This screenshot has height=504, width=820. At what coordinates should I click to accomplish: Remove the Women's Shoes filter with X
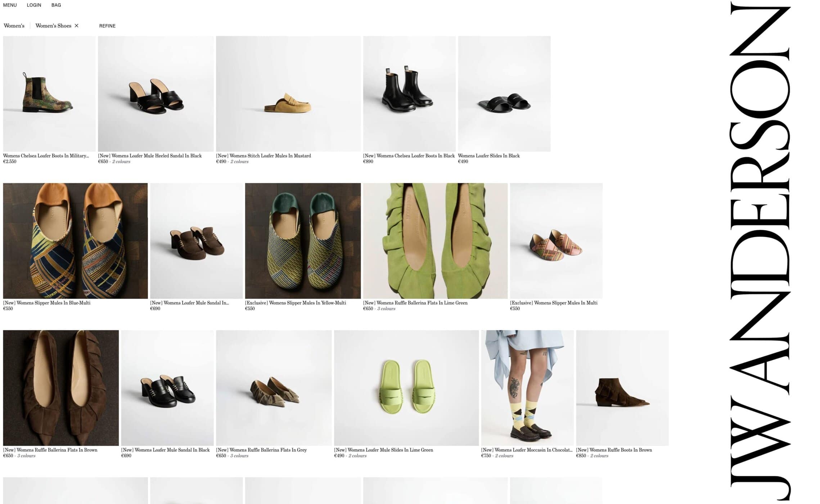[x=76, y=26]
